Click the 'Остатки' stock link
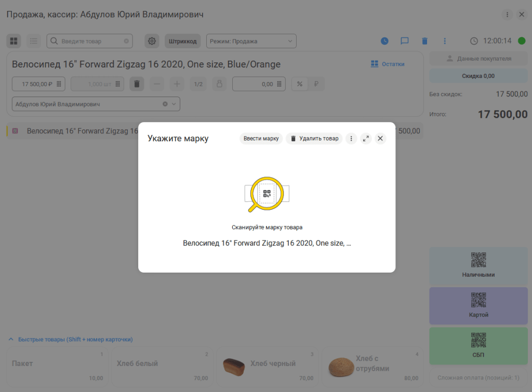 coord(388,64)
